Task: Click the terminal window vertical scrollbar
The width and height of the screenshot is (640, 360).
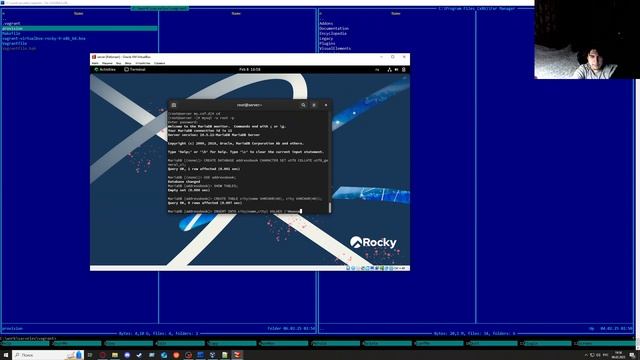Action: point(330,207)
